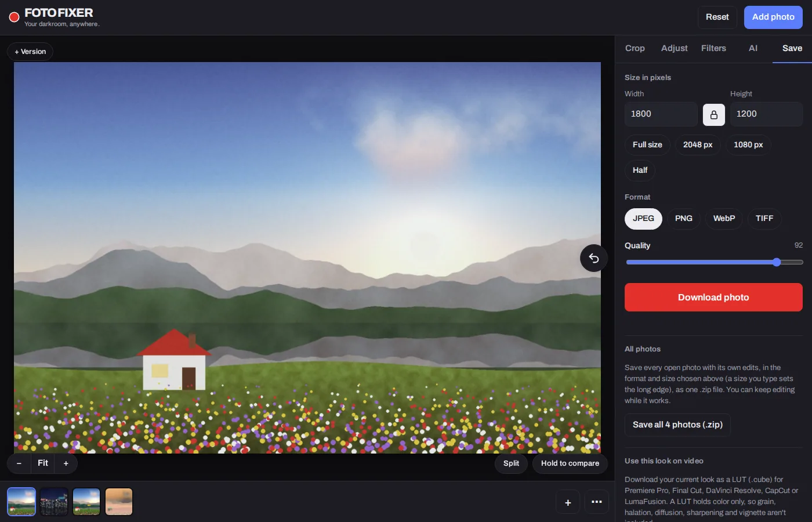Choose WebP format
Image resolution: width=812 pixels, height=522 pixels.
724,219
